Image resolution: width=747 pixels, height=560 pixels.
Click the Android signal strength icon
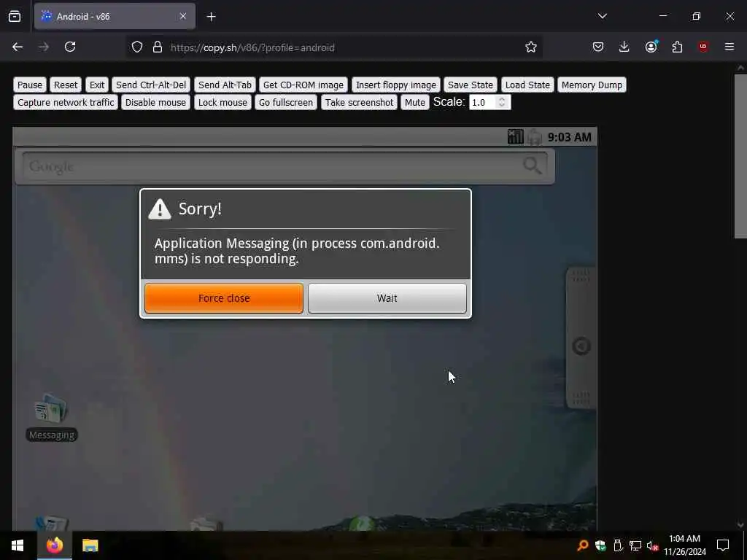tap(516, 136)
